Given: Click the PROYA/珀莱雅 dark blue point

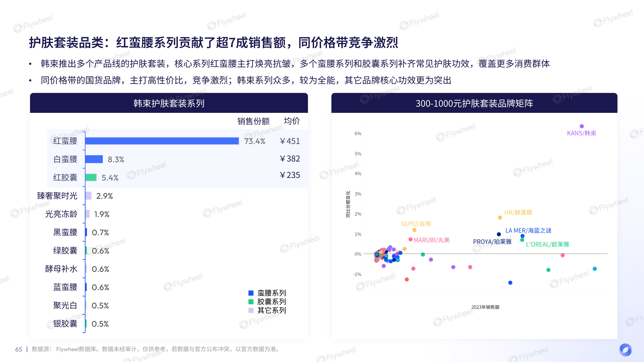Looking at the screenshot, I should [499, 234].
